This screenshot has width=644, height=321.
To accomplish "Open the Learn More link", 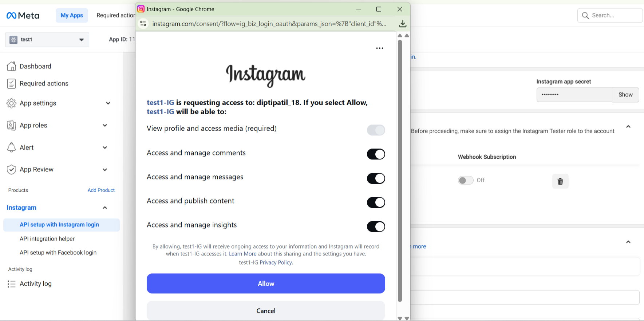I will click(242, 254).
